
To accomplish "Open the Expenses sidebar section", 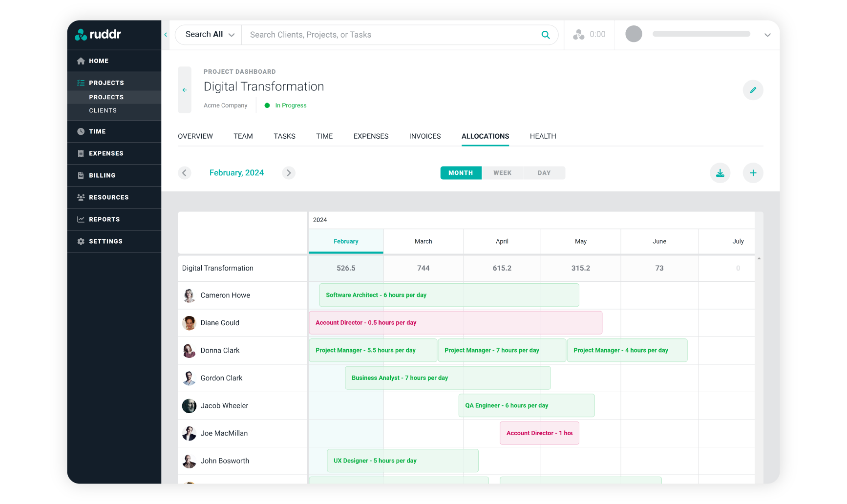I will point(105,153).
